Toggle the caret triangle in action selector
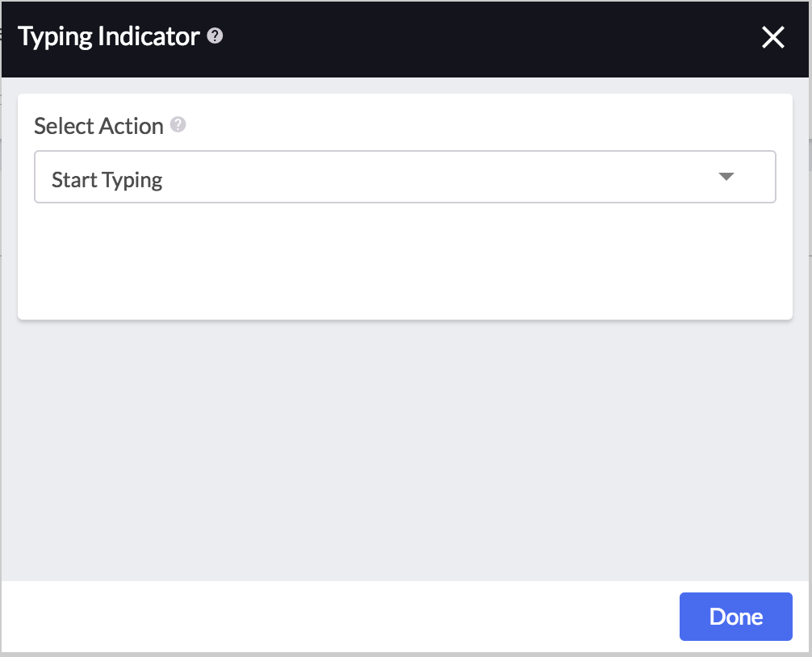This screenshot has width=812, height=657. (x=726, y=177)
